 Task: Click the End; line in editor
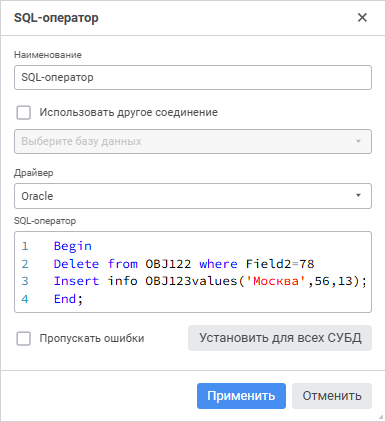point(68,299)
